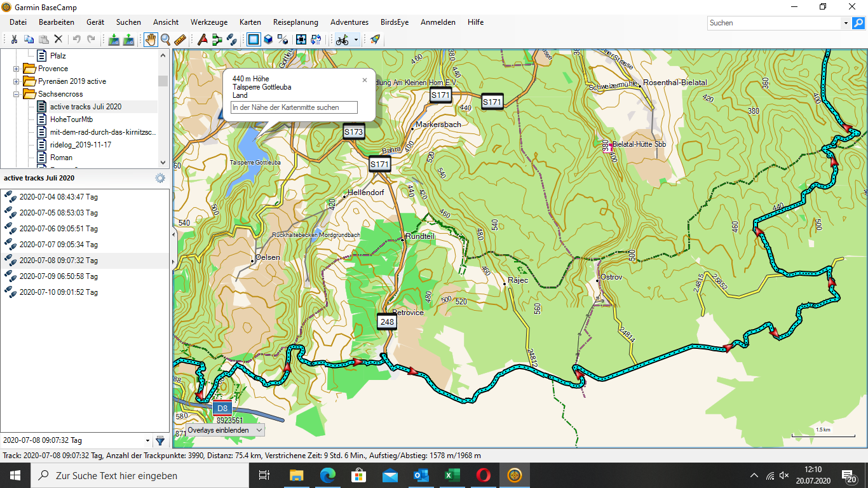This screenshot has width=868, height=488.
Task: Click the list settings gear icon
Action: coord(160,179)
